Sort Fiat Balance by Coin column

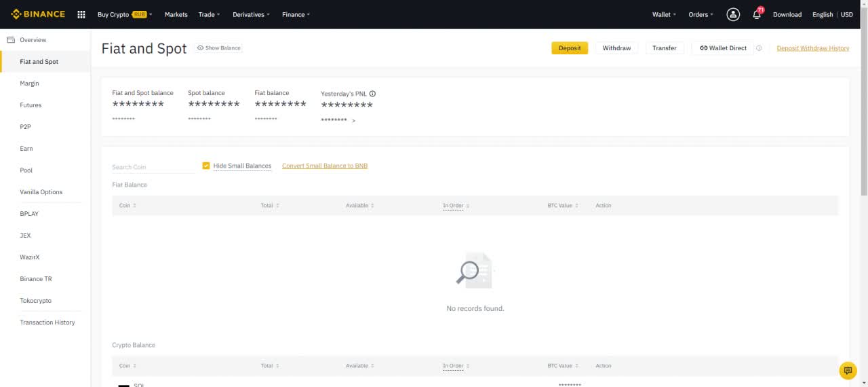pyautogui.click(x=127, y=206)
